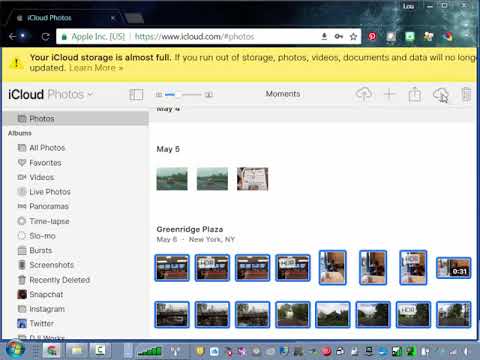Screen dimensions: 480x360
Task: Click the Greenridge Plaza moment heading
Action: (x=190, y=229)
